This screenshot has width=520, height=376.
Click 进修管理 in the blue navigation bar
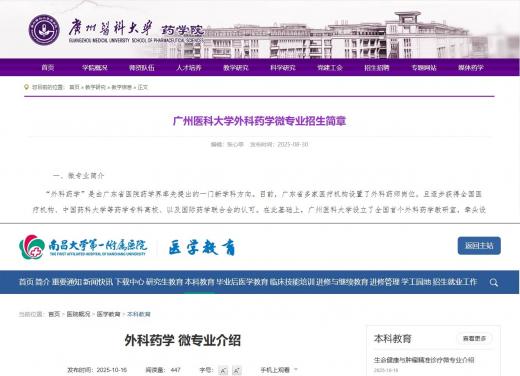pos(384,282)
